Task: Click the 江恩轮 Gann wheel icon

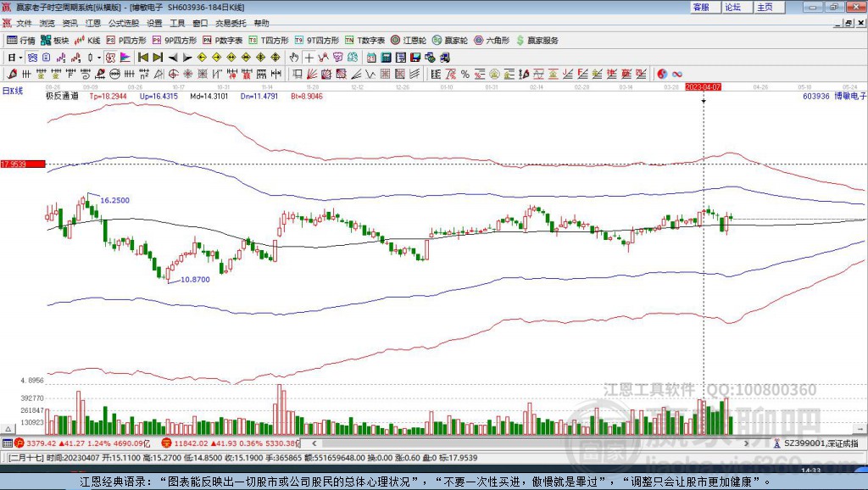Action: coord(409,40)
